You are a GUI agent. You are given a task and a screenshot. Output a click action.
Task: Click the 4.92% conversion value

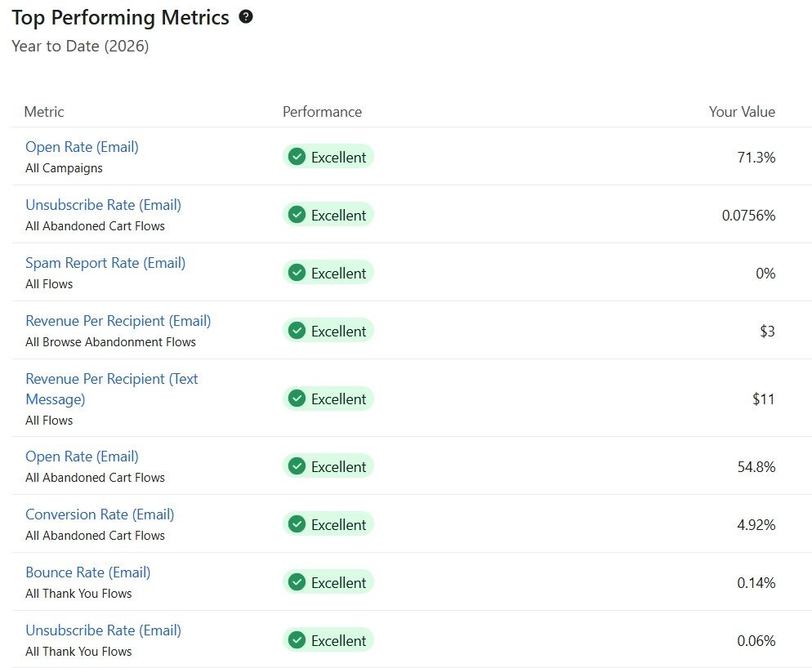756,524
